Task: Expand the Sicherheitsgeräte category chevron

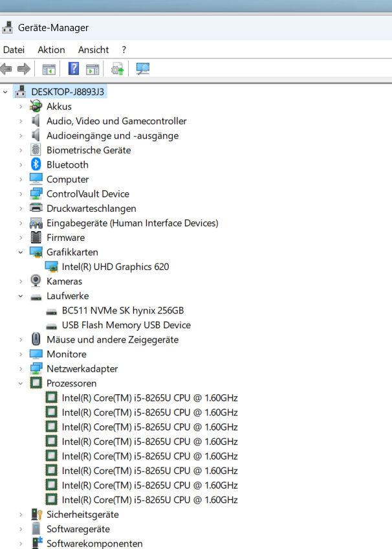Action: pyautogui.click(x=21, y=515)
